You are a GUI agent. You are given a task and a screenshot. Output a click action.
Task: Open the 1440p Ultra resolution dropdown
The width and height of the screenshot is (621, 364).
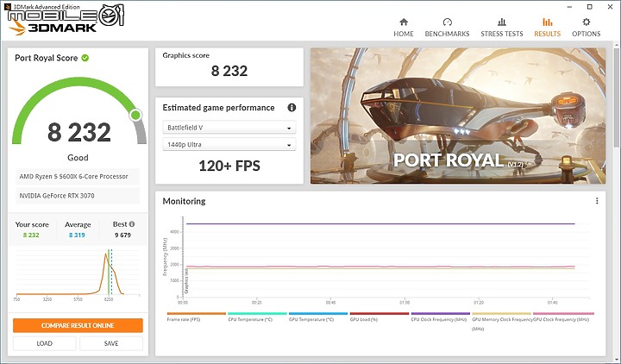pos(229,145)
